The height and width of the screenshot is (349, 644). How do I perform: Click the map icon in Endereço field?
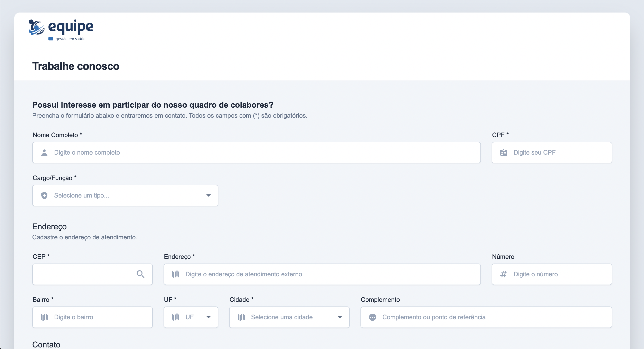point(175,274)
